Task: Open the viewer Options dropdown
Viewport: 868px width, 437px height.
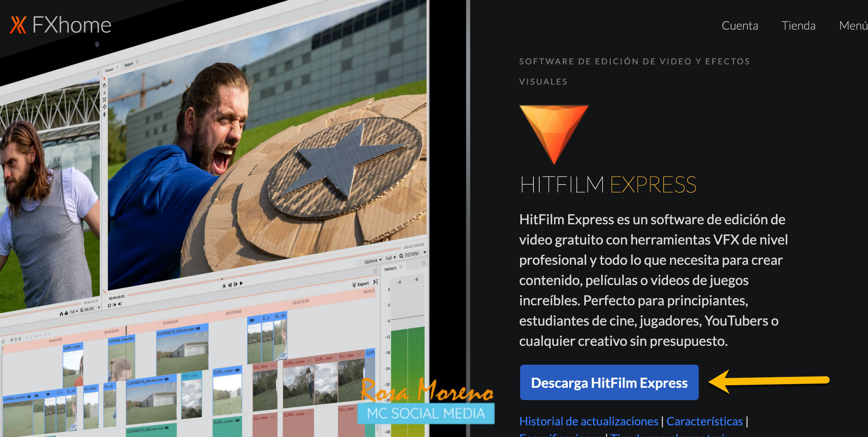Action: coord(373,261)
